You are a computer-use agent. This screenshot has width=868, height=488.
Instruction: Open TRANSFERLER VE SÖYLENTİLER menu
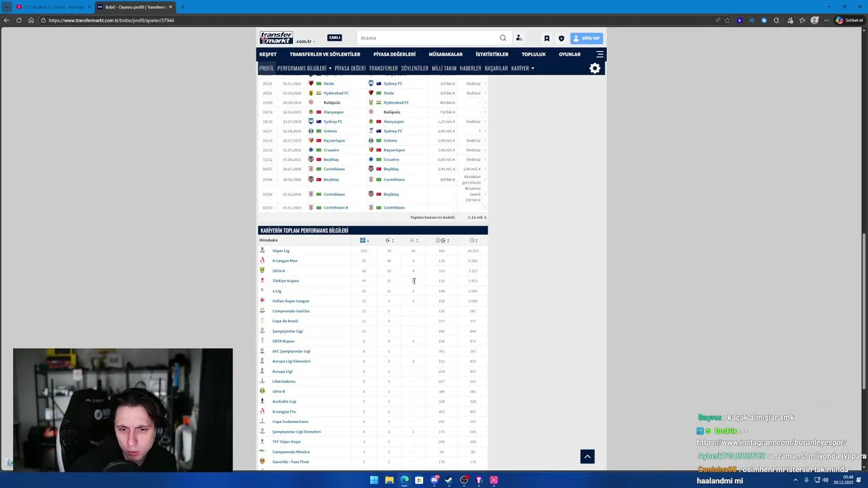[x=325, y=54]
